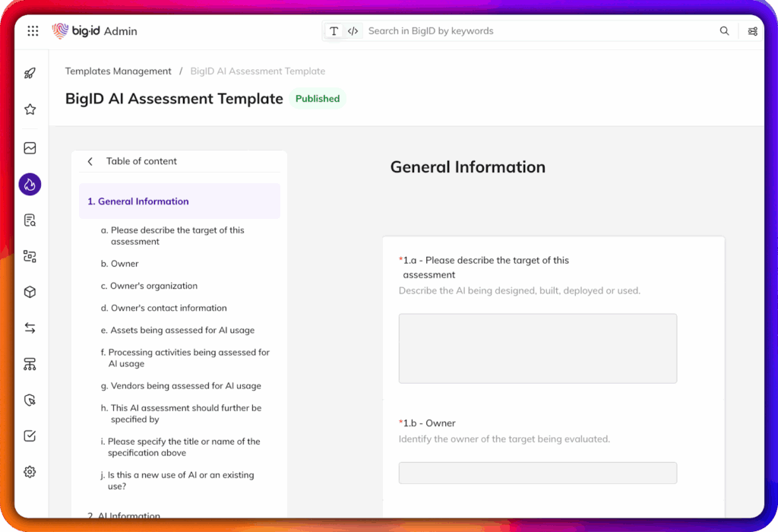The height and width of the screenshot is (532, 778).
Task: Open the checkbox task sidebar icon
Action: [x=30, y=436]
